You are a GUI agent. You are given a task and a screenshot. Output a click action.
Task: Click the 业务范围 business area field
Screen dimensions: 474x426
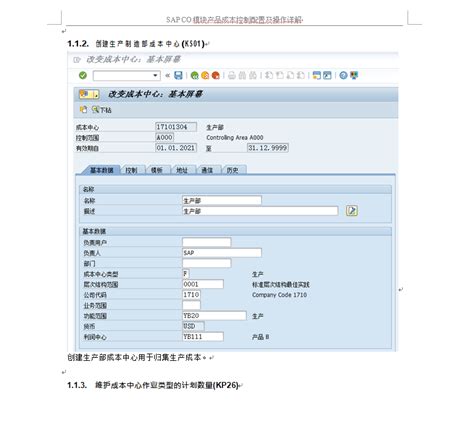pos(192,305)
